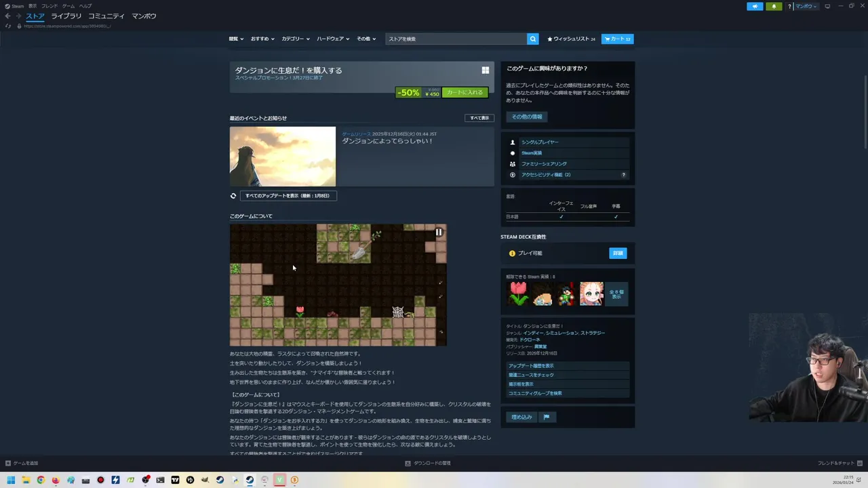This screenshot has height=488, width=868.
Task: Open the Steam menu
Action: [x=15, y=6]
